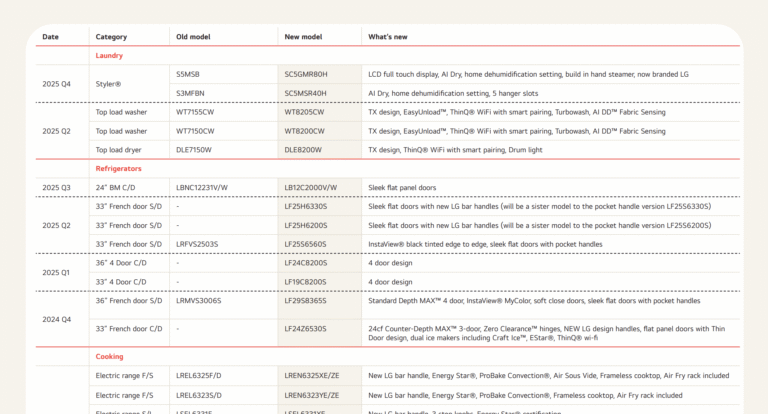Click "AI Dry, home dehumidification setting, 5 hanger slots"
This screenshot has height=414, width=768.
(x=453, y=94)
